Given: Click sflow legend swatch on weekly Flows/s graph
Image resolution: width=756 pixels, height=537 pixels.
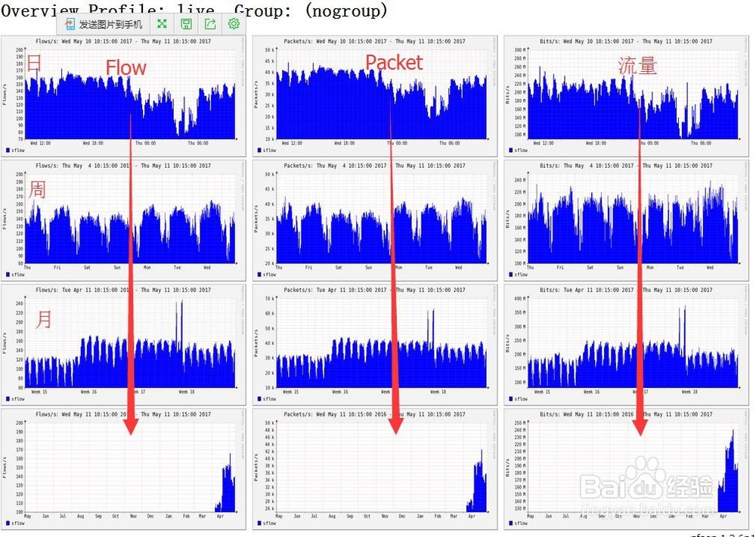Looking at the screenshot, I should tap(8, 275).
